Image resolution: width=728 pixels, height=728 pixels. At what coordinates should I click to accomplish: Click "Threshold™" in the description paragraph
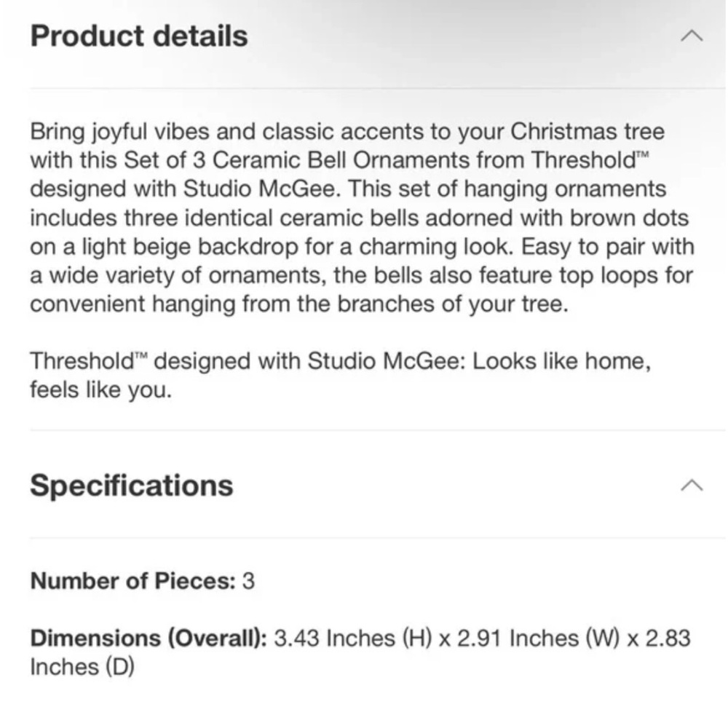pos(590,160)
